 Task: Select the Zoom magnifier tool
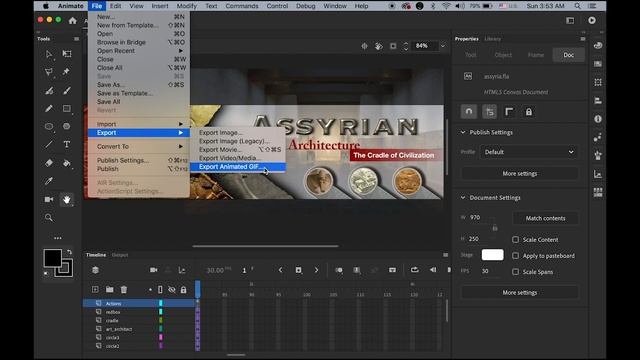[x=49, y=218]
